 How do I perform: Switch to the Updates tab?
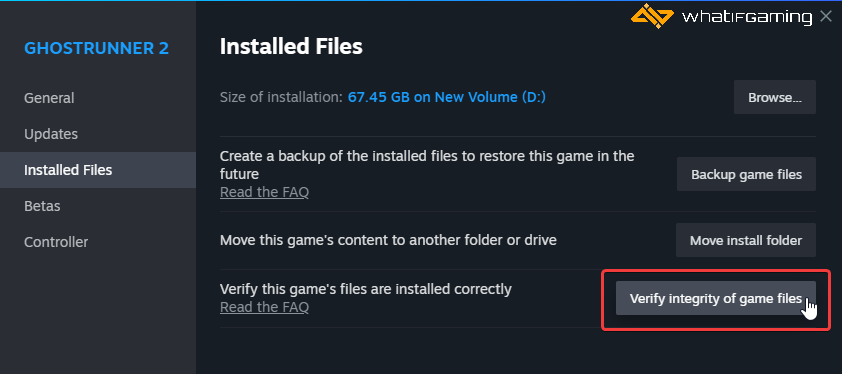[x=51, y=134]
